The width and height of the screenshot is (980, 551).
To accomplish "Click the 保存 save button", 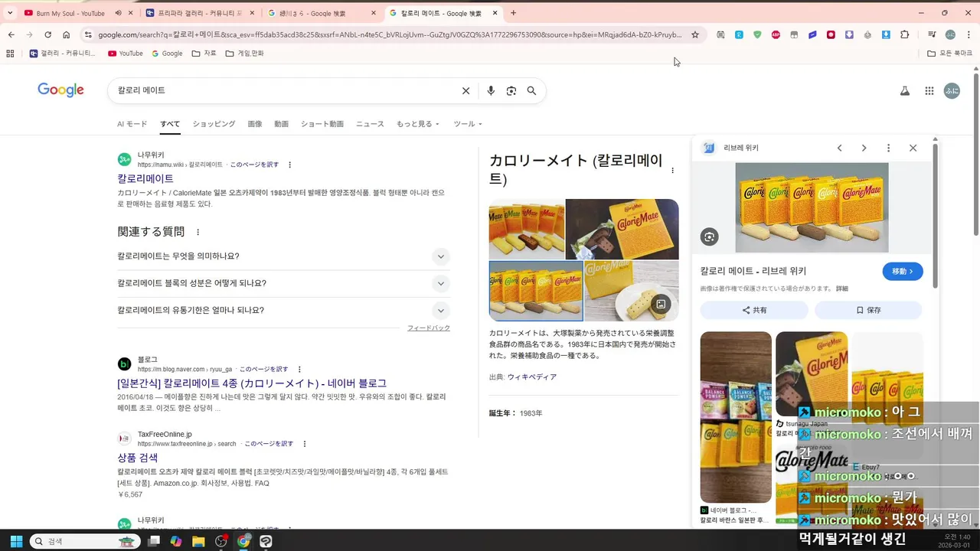I will [868, 310].
